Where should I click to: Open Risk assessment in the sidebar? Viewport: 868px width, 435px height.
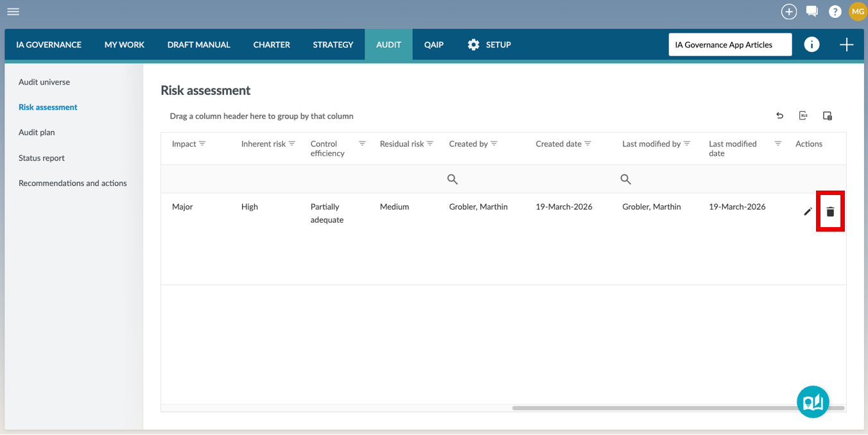tap(48, 107)
